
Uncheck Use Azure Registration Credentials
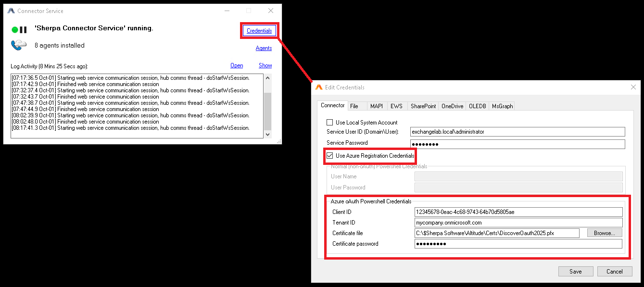(330, 156)
